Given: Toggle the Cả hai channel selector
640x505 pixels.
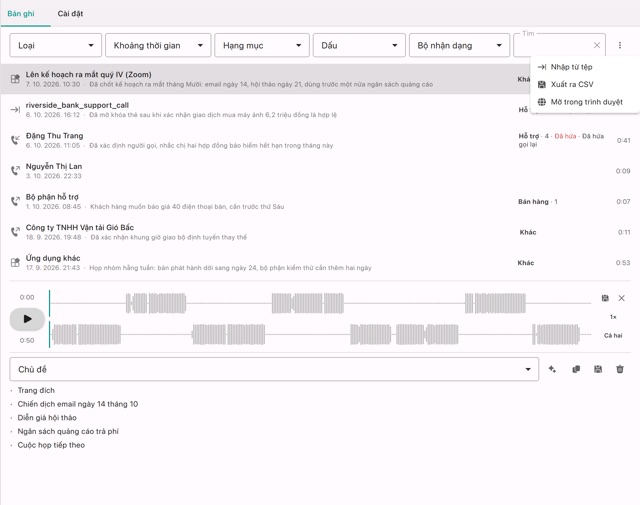Looking at the screenshot, I should click(613, 336).
